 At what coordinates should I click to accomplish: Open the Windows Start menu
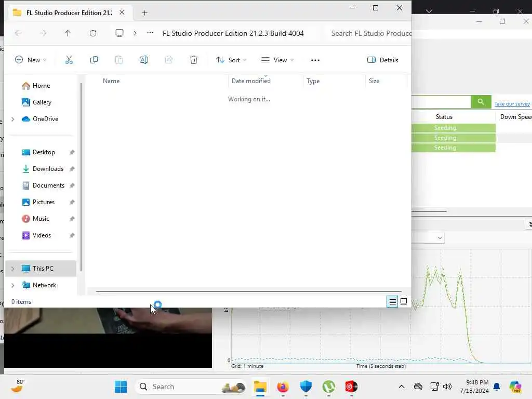click(121, 387)
